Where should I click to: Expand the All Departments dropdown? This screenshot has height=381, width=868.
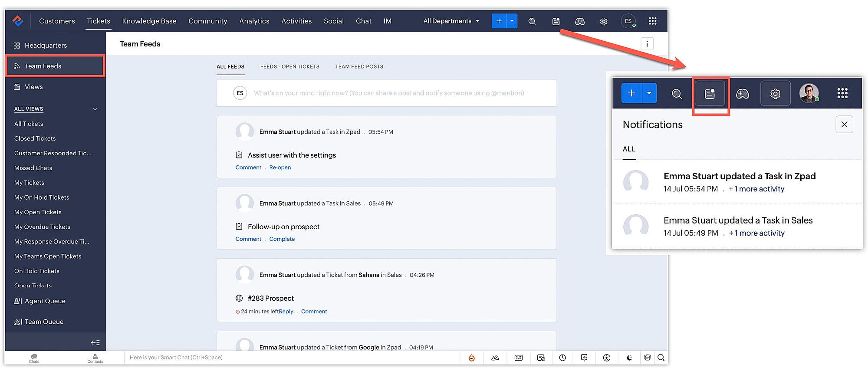pos(451,21)
